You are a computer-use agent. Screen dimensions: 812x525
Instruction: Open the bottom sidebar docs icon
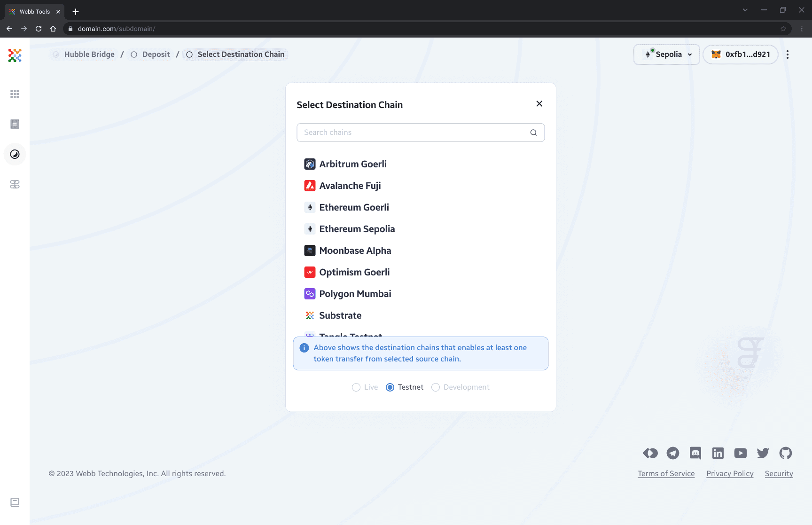coord(15,502)
